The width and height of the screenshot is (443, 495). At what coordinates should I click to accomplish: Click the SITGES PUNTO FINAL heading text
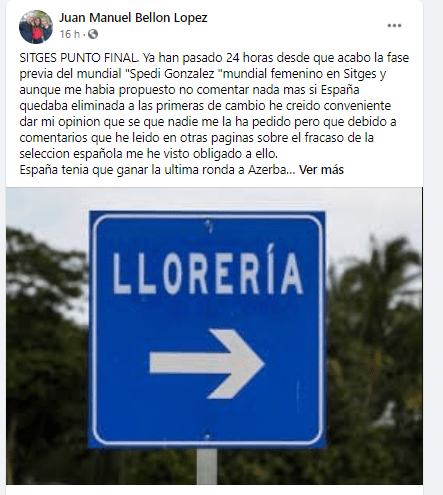[x=79, y=58]
